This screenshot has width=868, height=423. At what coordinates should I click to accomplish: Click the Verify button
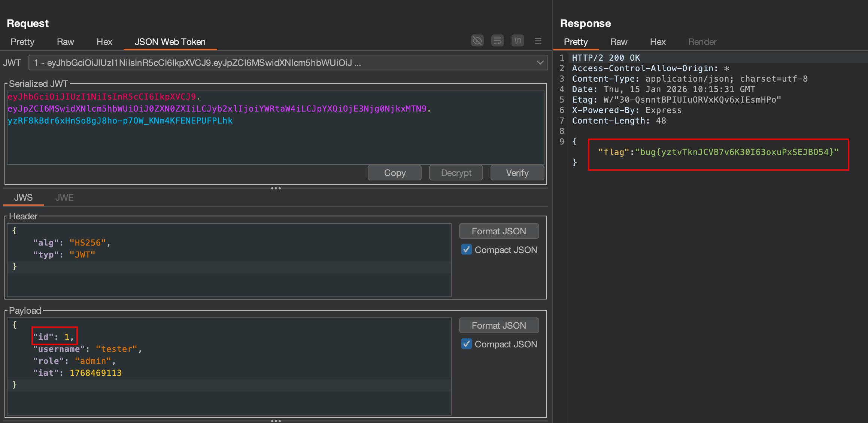point(517,173)
